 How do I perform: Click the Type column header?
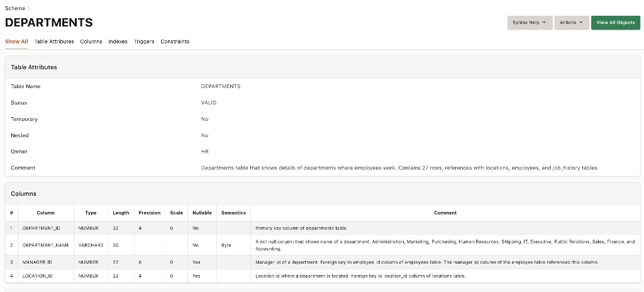pyautogui.click(x=91, y=213)
